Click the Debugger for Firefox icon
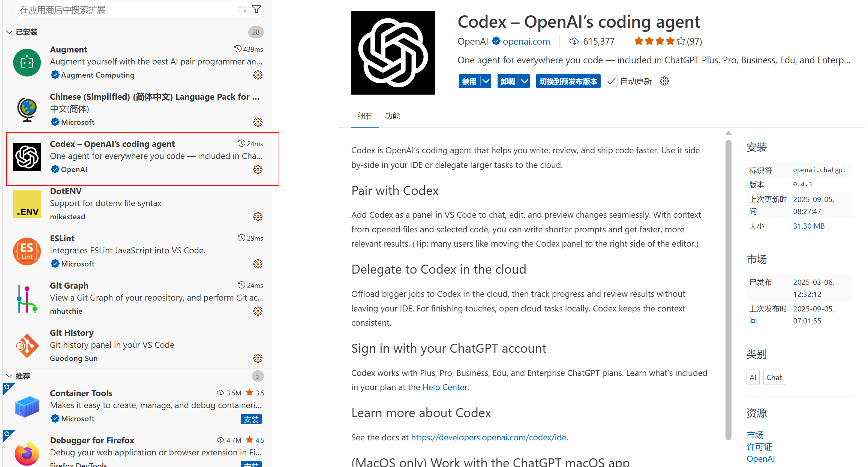Screen dimensions: 868x467 [27, 452]
